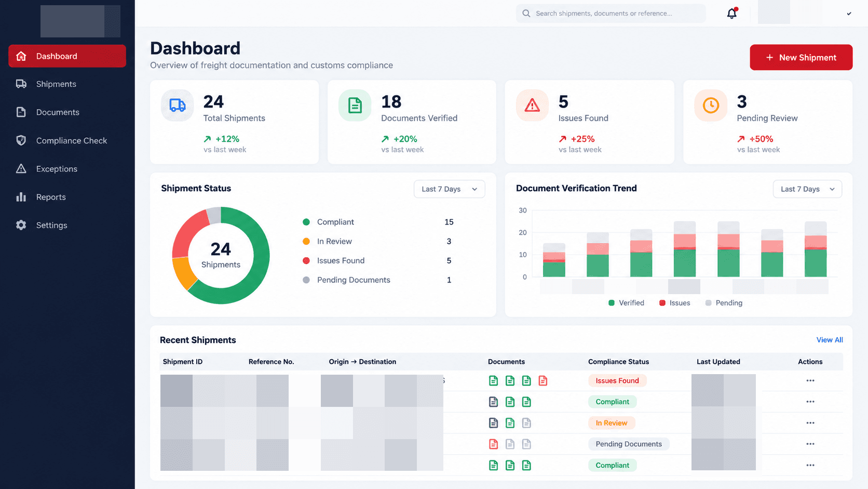Expand Shipment Status Last 7 Days dropdown

pyautogui.click(x=450, y=189)
